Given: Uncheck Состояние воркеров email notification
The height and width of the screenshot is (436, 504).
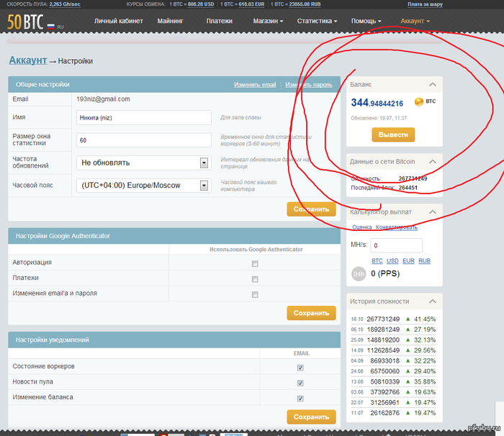Looking at the screenshot, I should (300, 368).
